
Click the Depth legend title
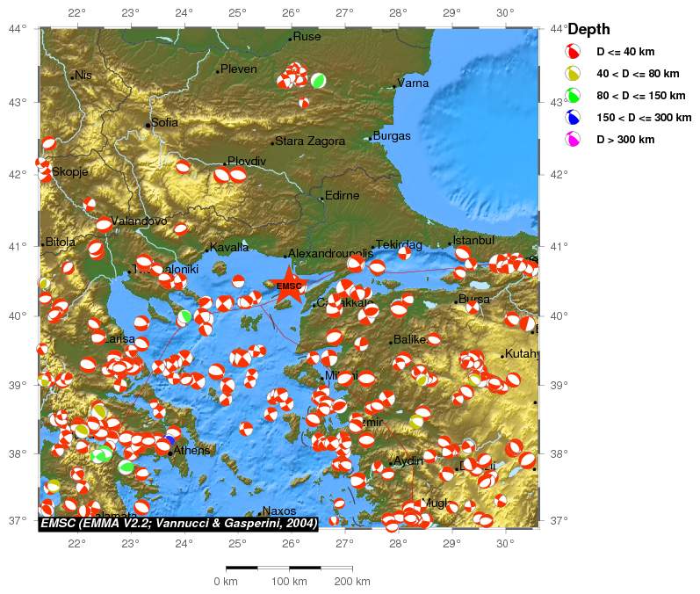[588, 30]
